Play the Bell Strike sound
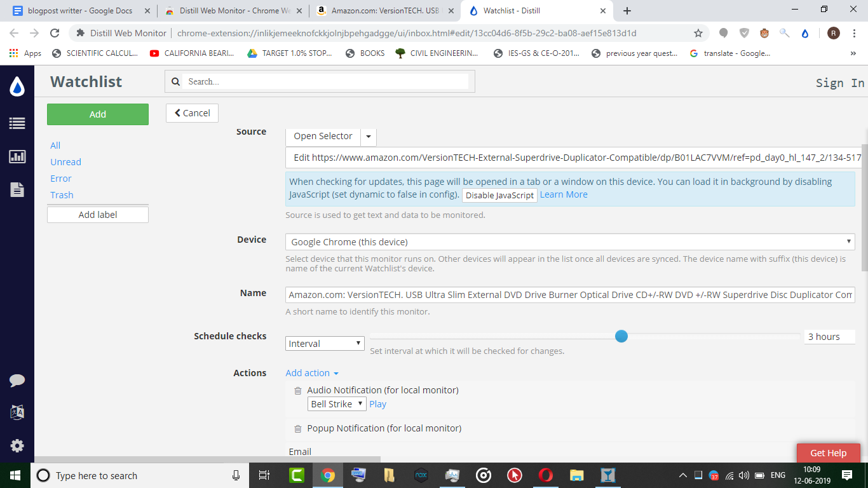Image resolution: width=868 pixels, height=488 pixels. 377,404
